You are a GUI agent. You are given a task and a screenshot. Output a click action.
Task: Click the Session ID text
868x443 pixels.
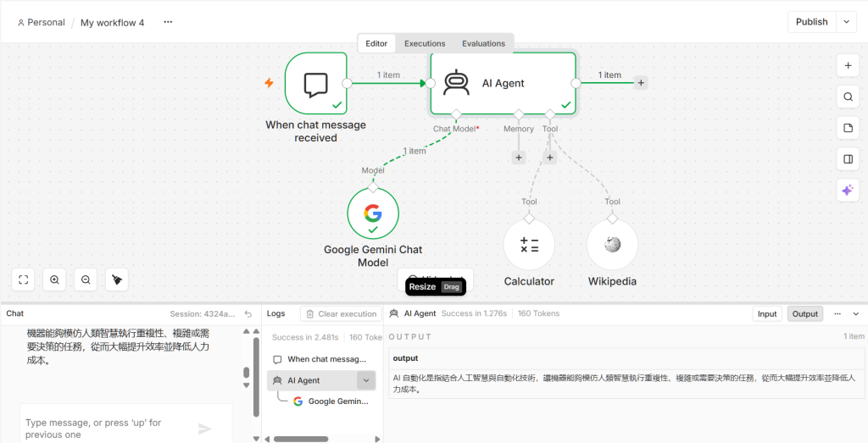click(x=203, y=313)
